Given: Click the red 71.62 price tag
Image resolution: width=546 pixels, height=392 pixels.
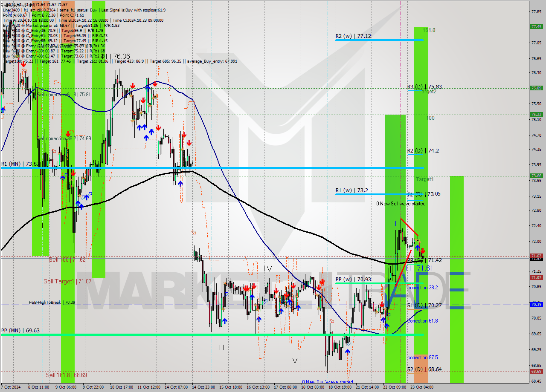Looking at the screenshot, I should click(536, 256).
